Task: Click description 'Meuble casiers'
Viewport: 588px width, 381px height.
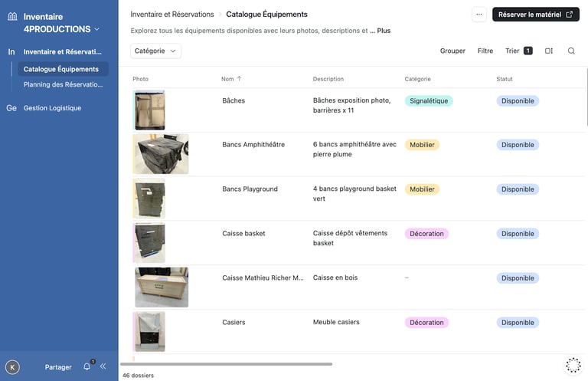Action: [336, 322]
